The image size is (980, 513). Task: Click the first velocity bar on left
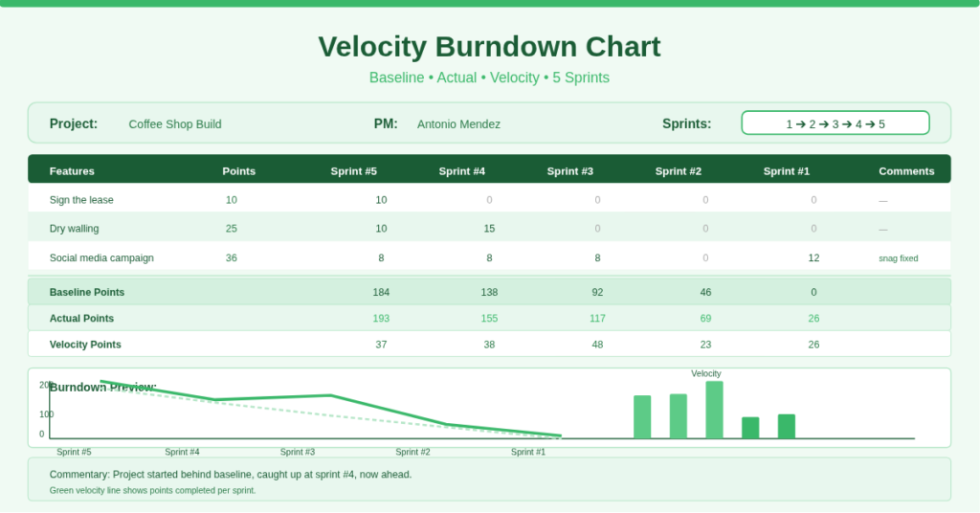[642, 416]
